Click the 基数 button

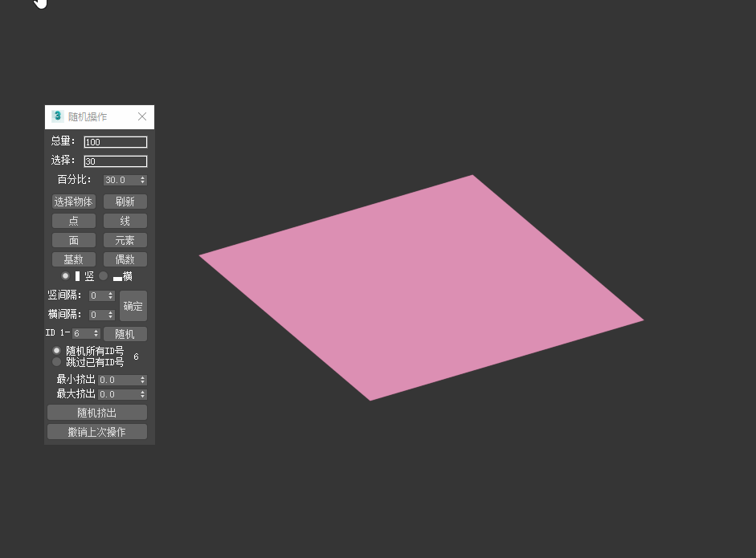[73, 259]
